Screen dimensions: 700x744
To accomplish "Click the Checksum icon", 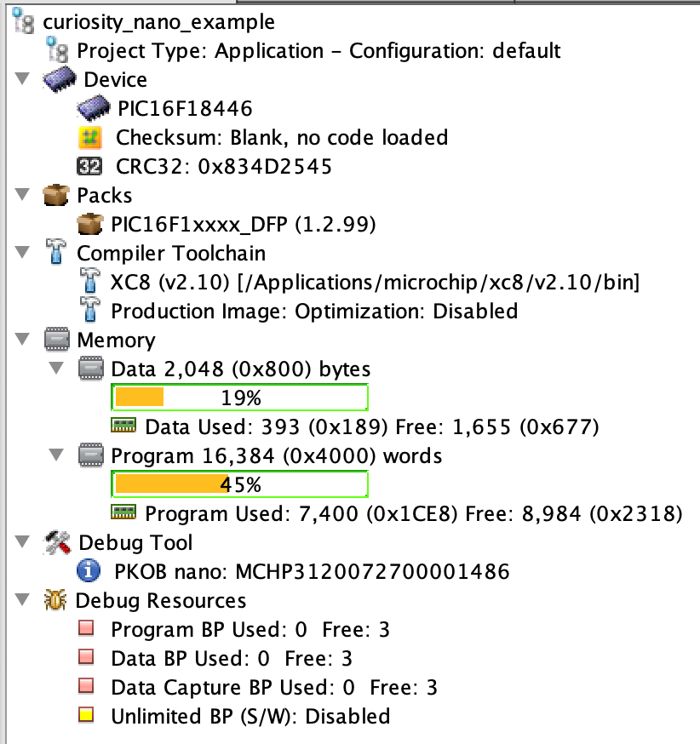I will [x=89, y=137].
